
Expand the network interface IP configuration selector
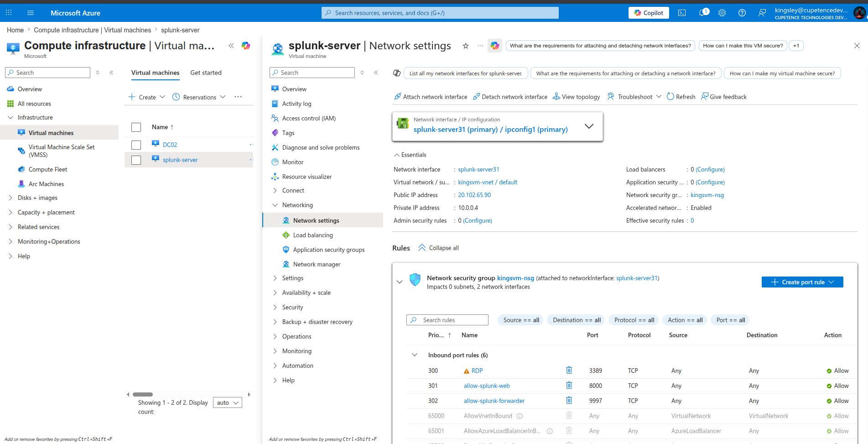(589, 126)
